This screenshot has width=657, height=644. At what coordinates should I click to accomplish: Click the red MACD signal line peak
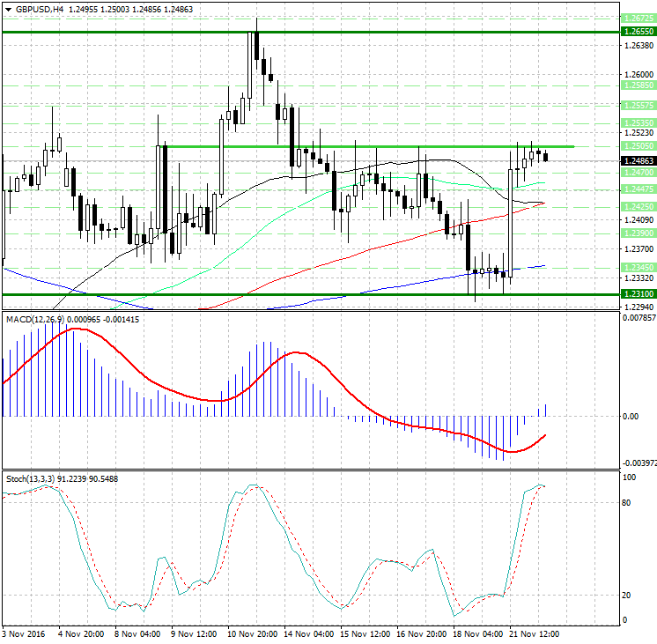(x=72, y=329)
